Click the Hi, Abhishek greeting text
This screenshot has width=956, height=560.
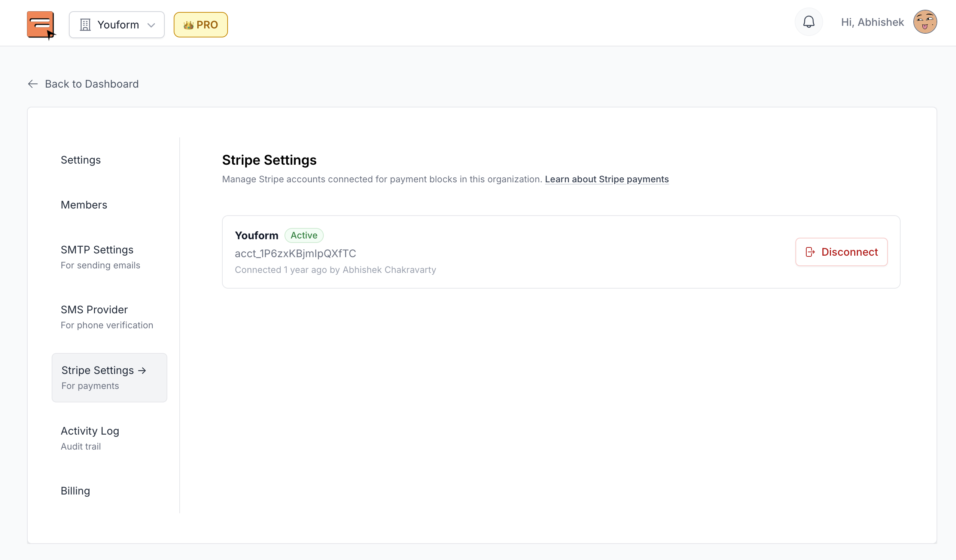(872, 22)
